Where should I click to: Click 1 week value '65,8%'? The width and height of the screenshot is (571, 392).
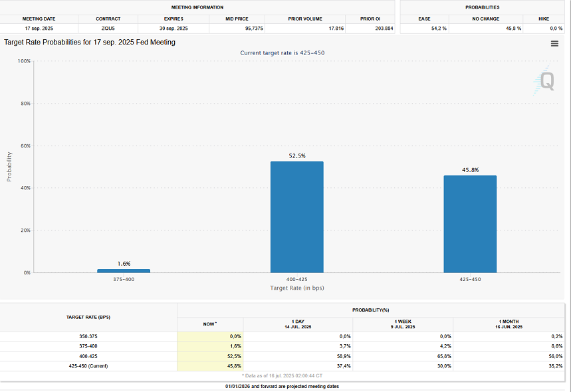pyautogui.click(x=444, y=356)
